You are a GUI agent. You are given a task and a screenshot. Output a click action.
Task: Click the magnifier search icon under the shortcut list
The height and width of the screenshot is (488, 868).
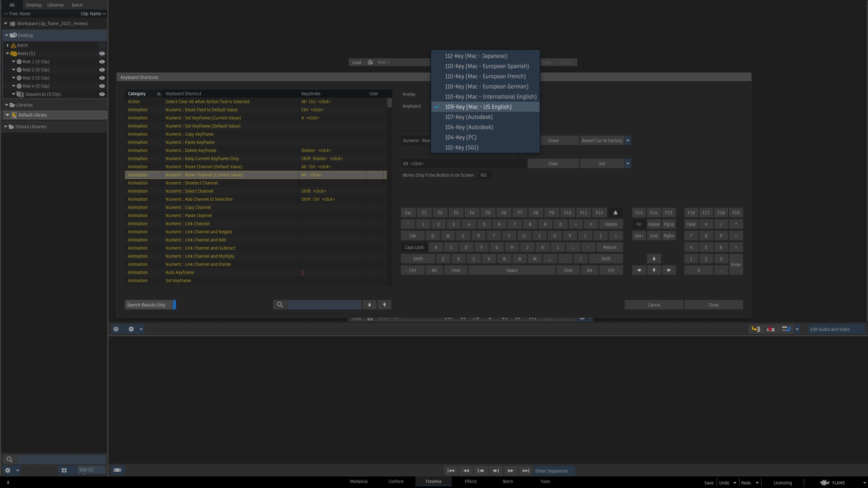(279, 305)
